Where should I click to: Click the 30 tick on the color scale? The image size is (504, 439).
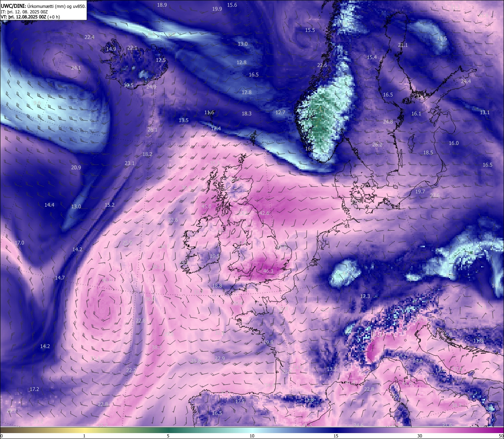point(420,436)
